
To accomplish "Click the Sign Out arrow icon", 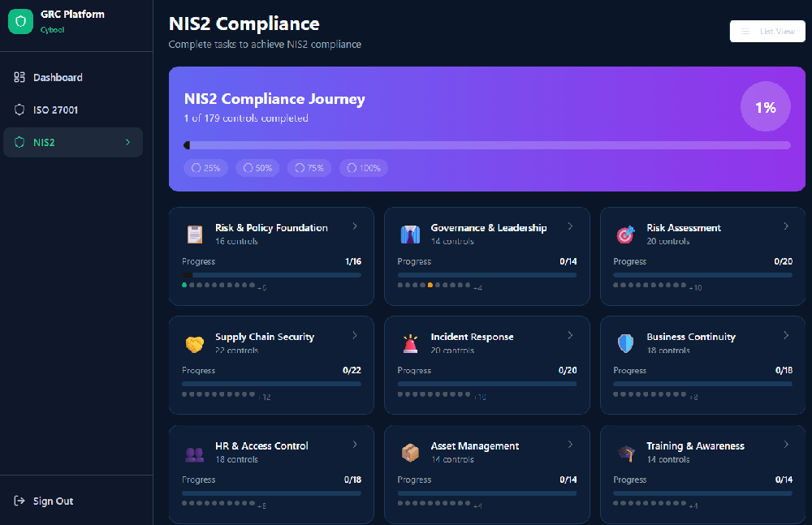I will 19,501.
